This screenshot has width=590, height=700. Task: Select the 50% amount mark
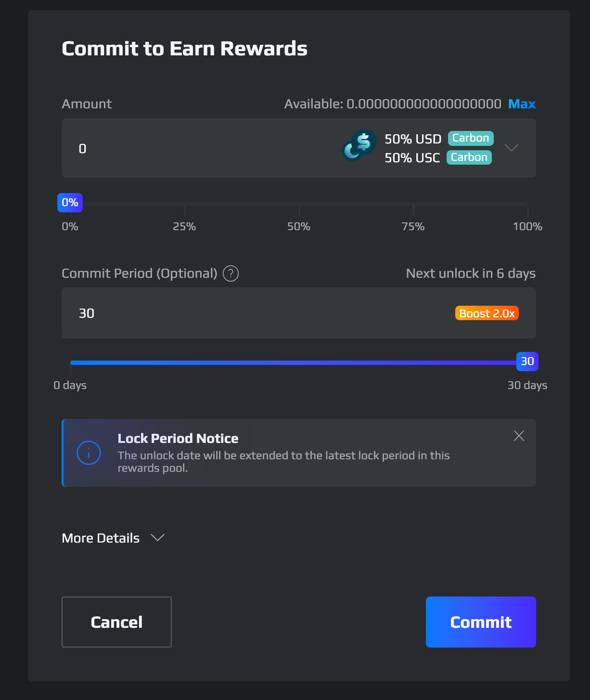coord(299,226)
